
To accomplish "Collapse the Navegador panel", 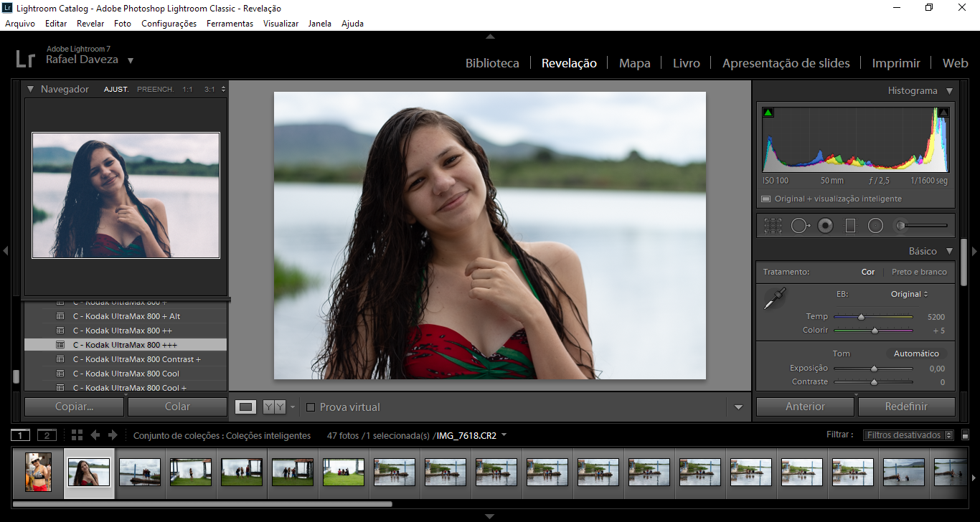I will pyautogui.click(x=31, y=90).
